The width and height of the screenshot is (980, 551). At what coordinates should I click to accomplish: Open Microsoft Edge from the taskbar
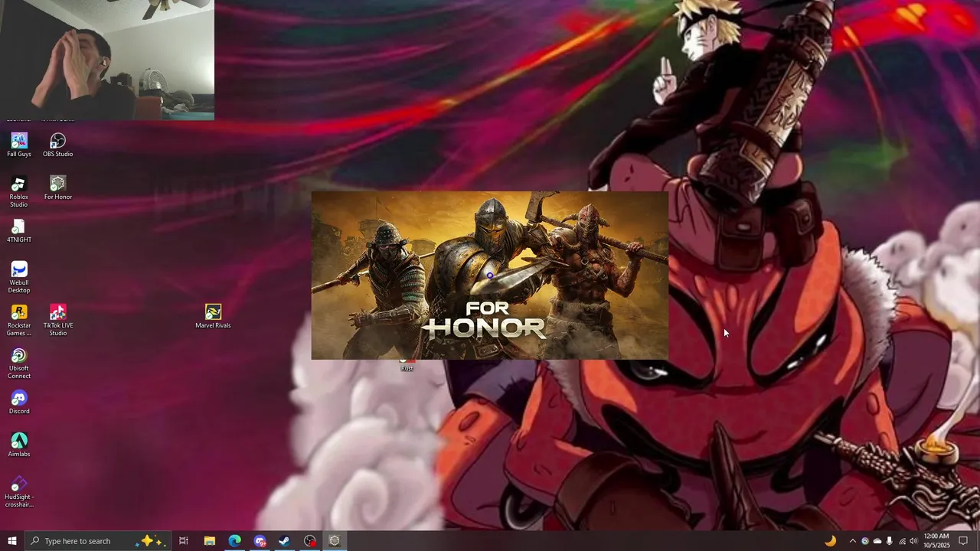(234, 541)
